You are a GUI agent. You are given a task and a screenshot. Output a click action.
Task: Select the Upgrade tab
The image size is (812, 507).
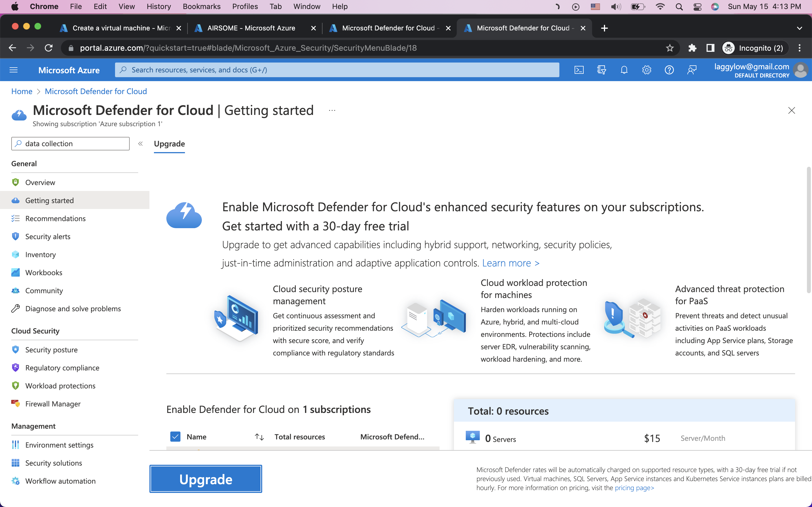169,144
